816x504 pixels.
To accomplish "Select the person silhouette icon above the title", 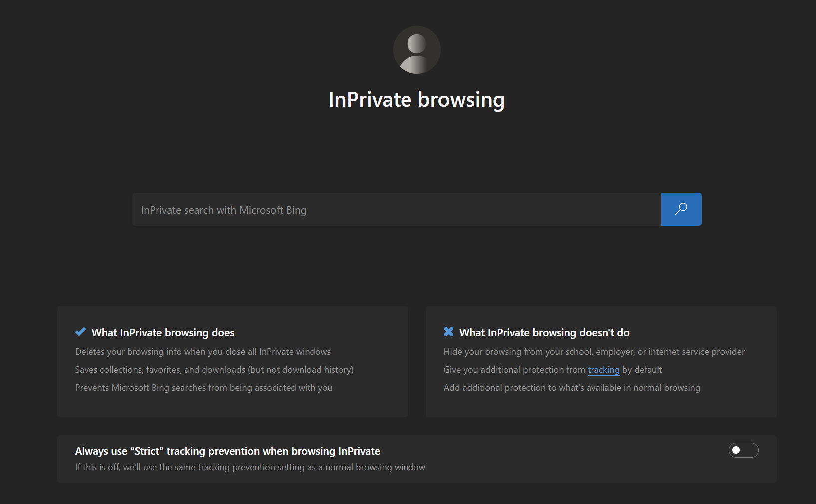I will pyautogui.click(x=416, y=49).
